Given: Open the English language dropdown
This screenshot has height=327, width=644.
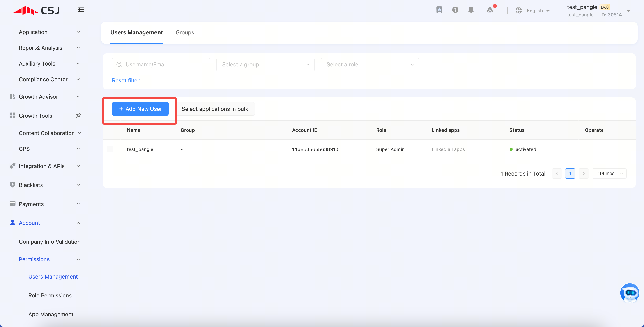Looking at the screenshot, I should click(x=538, y=11).
